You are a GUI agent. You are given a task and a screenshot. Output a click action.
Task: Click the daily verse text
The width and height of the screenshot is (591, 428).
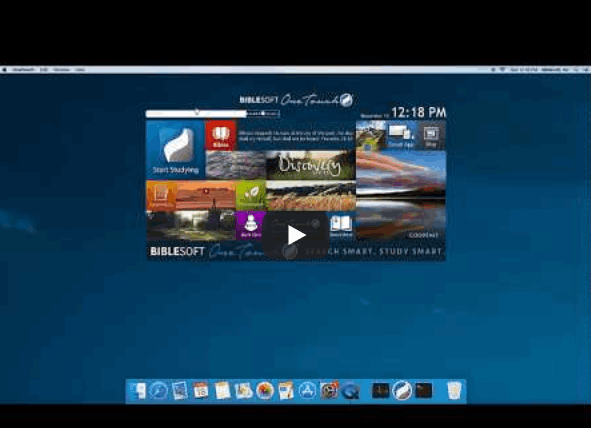tap(296, 136)
